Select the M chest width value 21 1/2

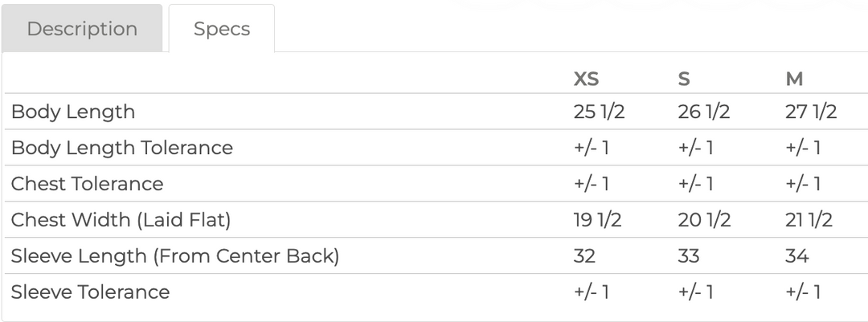click(x=809, y=220)
